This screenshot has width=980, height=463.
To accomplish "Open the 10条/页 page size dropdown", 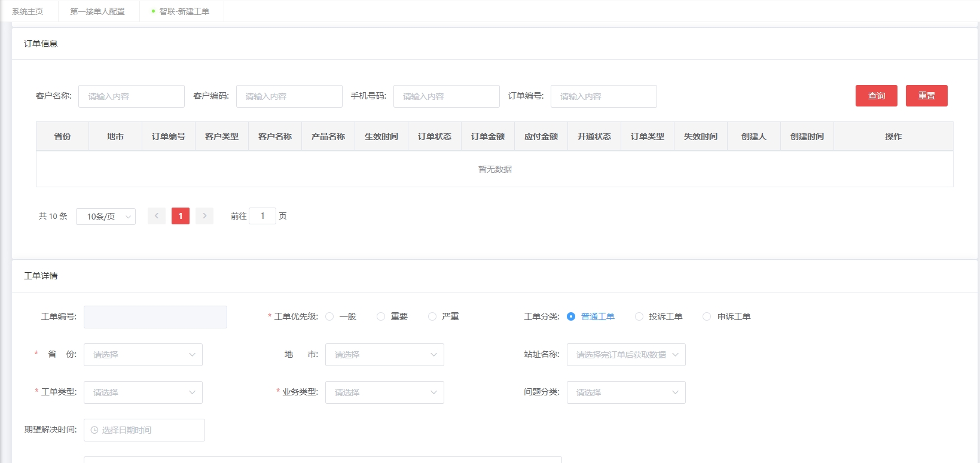I will point(106,217).
